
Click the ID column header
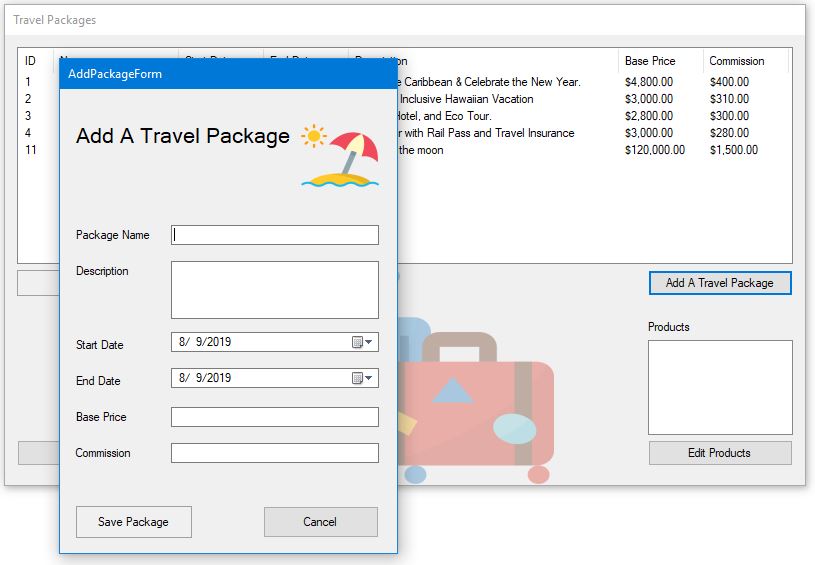[32, 61]
